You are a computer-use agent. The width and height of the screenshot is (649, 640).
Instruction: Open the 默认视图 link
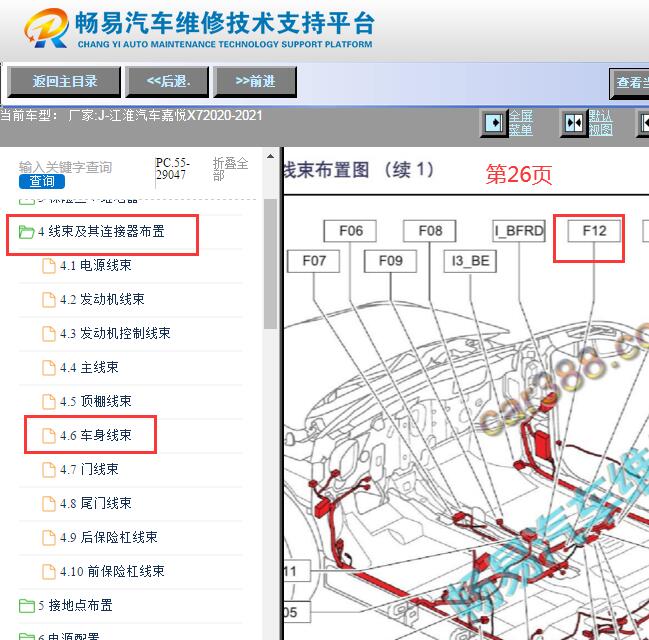pyautogui.click(x=601, y=123)
